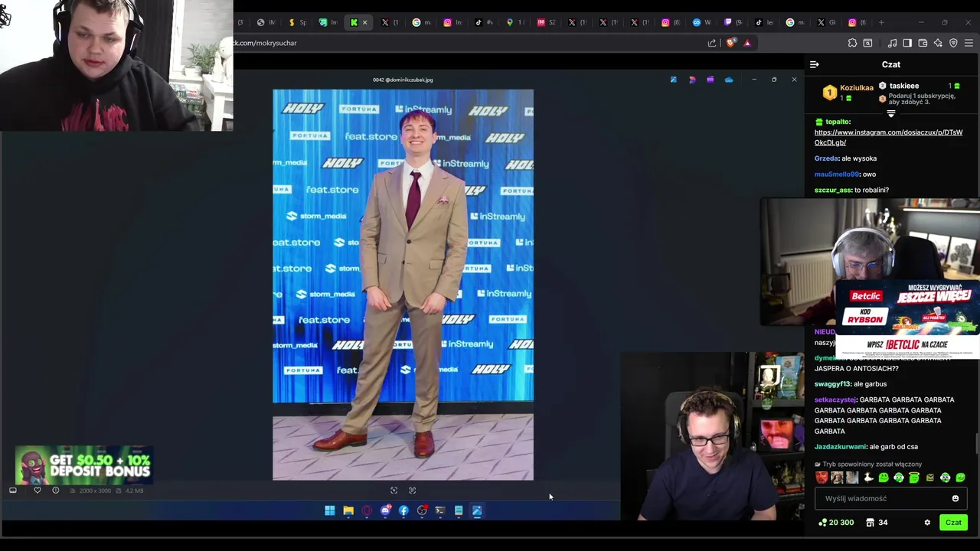Open the Opera GX taskbar icon
Screen dimensions: 980x551
point(367,510)
